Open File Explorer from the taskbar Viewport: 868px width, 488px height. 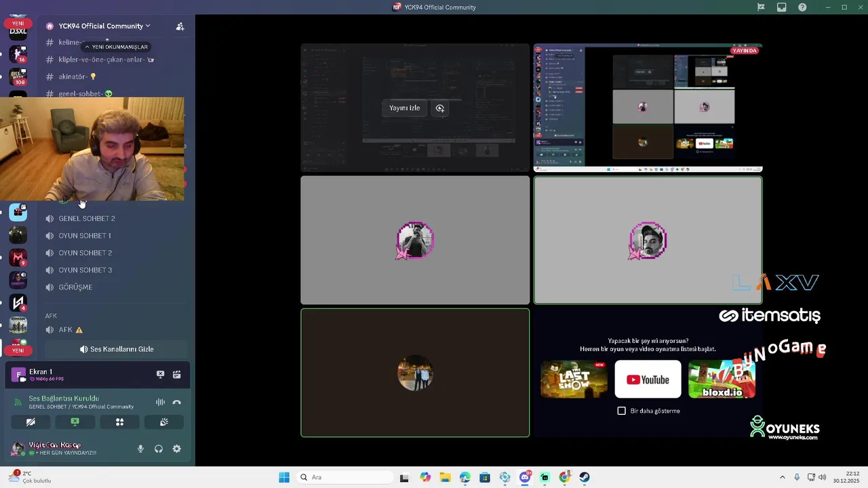(445, 477)
